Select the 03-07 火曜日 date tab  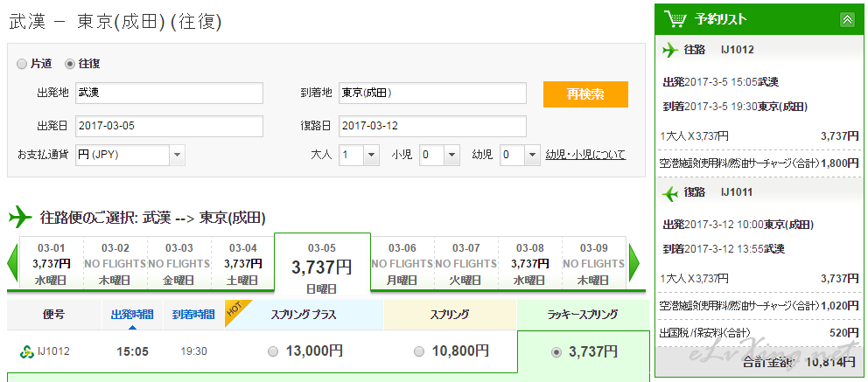(x=466, y=264)
